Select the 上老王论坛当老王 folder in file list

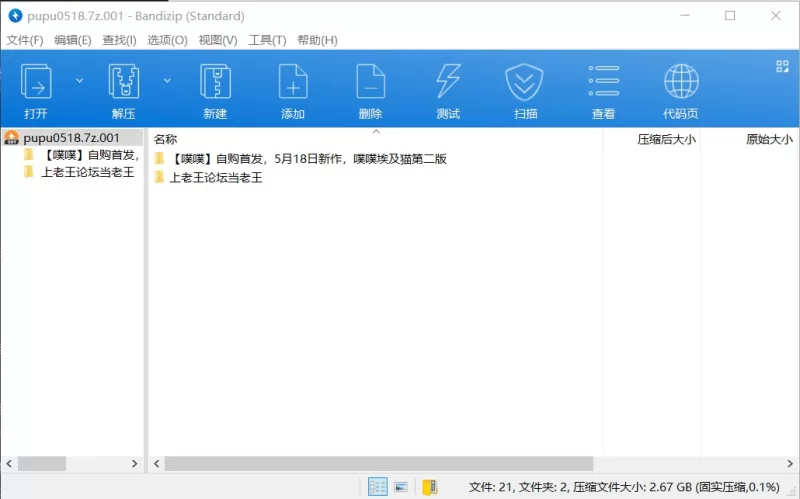coord(215,178)
